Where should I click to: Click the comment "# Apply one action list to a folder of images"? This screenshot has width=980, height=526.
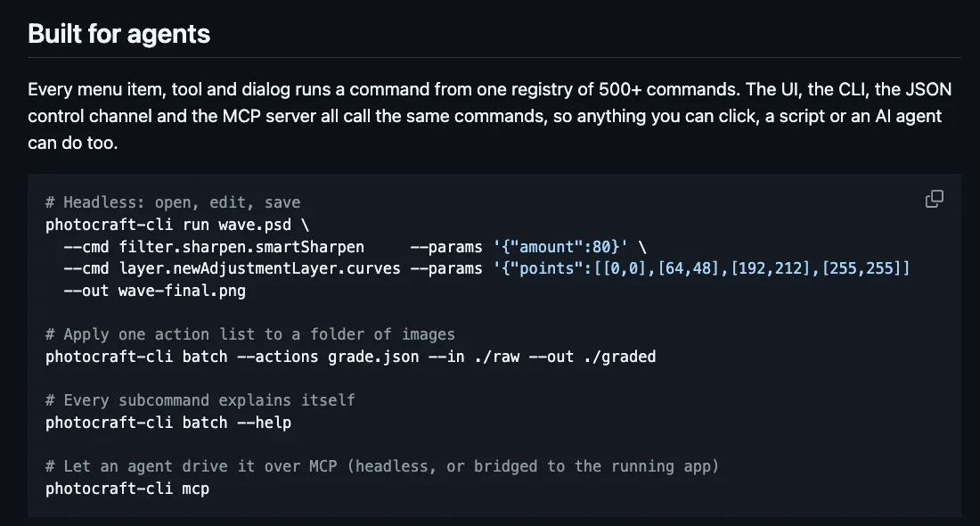(250, 334)
